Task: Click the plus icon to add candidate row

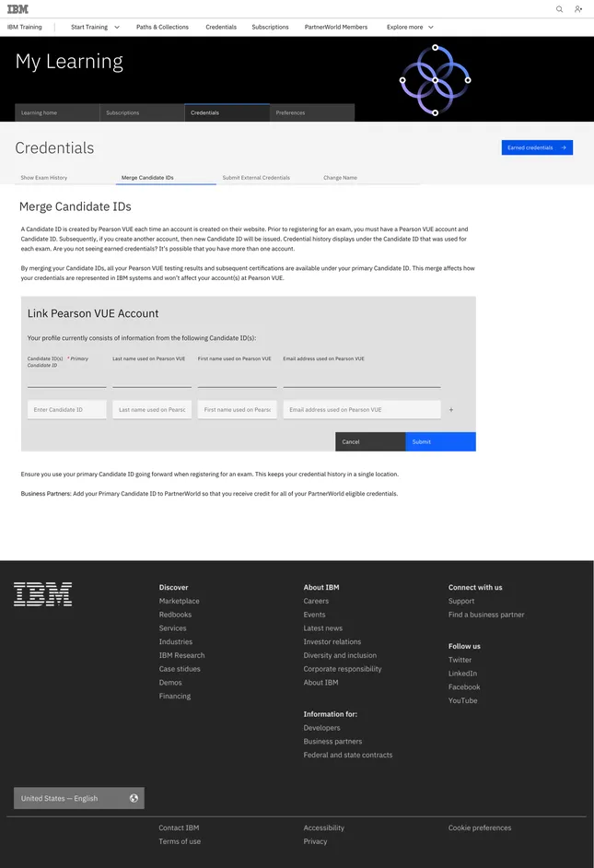Action: point(451,410)
